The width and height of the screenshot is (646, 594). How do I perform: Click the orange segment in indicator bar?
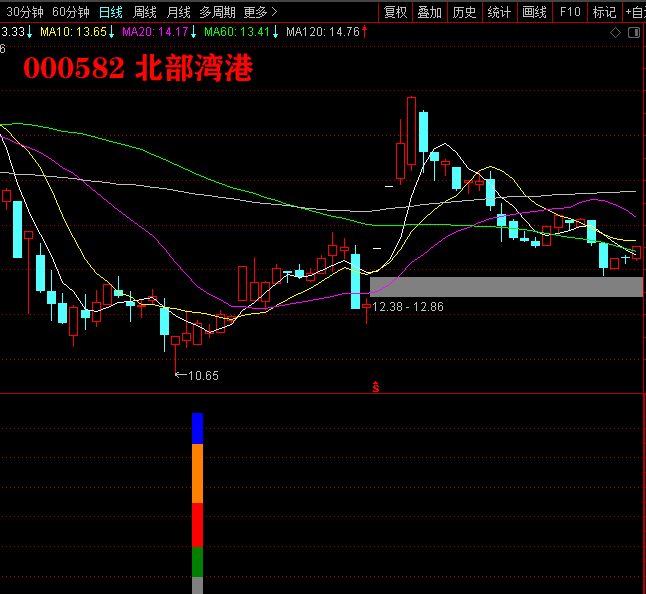(x=197, y=473)
